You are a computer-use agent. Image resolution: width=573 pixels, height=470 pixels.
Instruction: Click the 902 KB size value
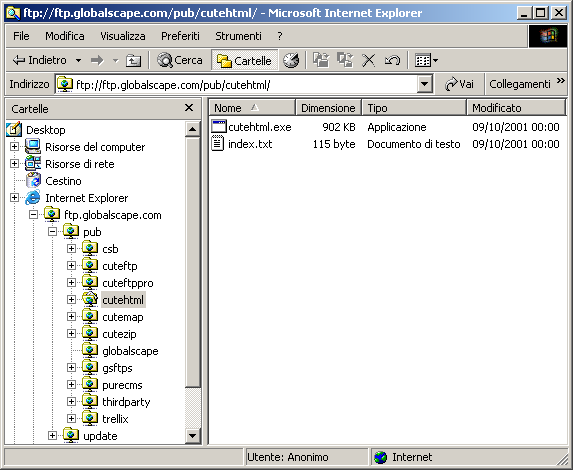339,127
